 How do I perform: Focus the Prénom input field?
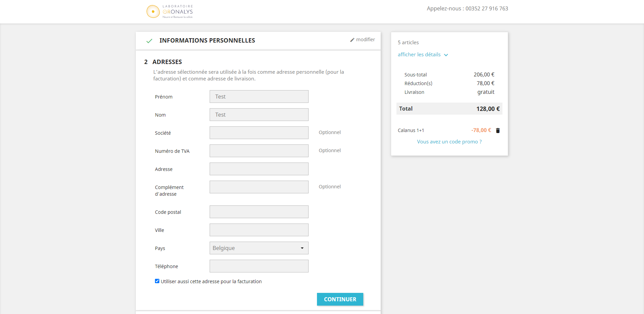click(259, 97)
